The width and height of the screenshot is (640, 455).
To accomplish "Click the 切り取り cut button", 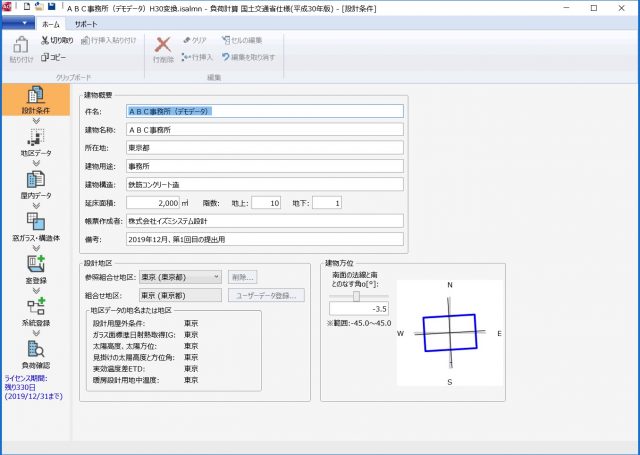I will tap(56, 40).
